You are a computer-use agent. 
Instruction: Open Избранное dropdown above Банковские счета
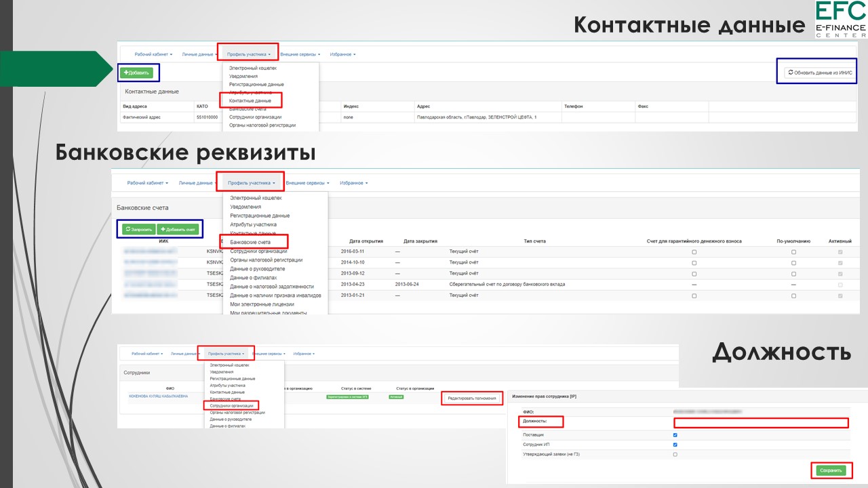(353, 183)
